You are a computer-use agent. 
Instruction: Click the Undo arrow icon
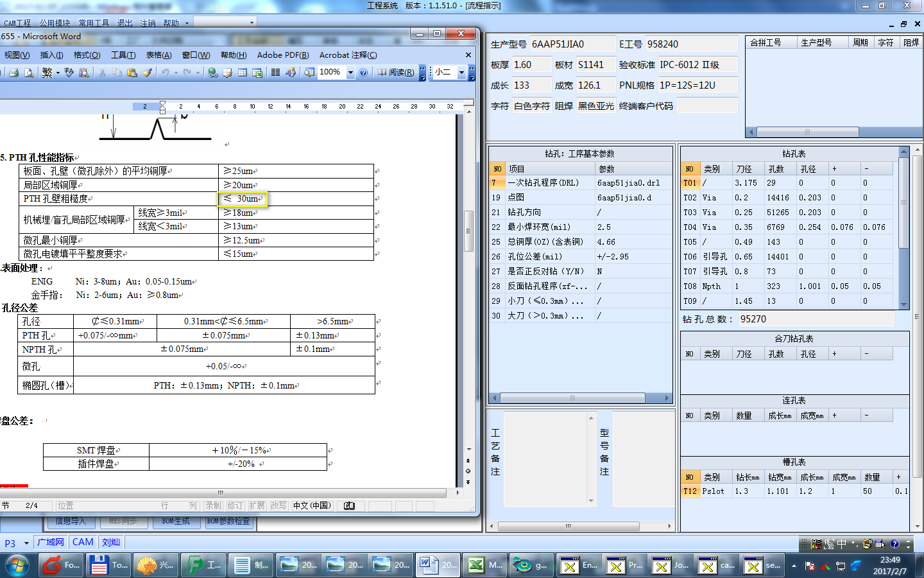pos(165,73)
